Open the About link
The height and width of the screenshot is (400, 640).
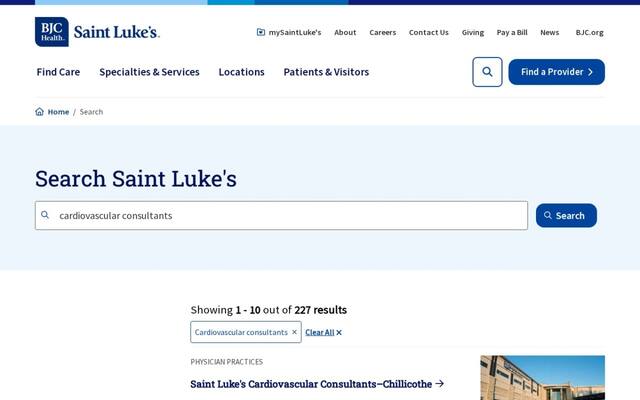click(x=345, y=32)
